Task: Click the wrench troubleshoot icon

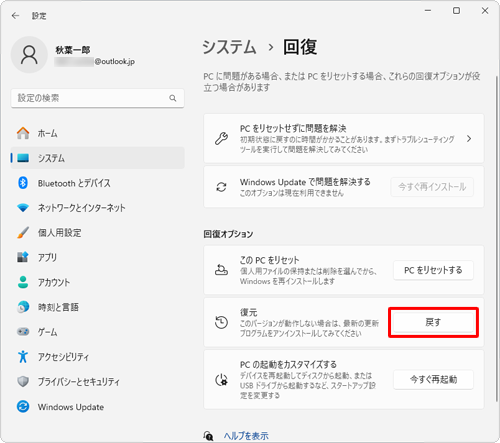Action: [x=221, y=138]
